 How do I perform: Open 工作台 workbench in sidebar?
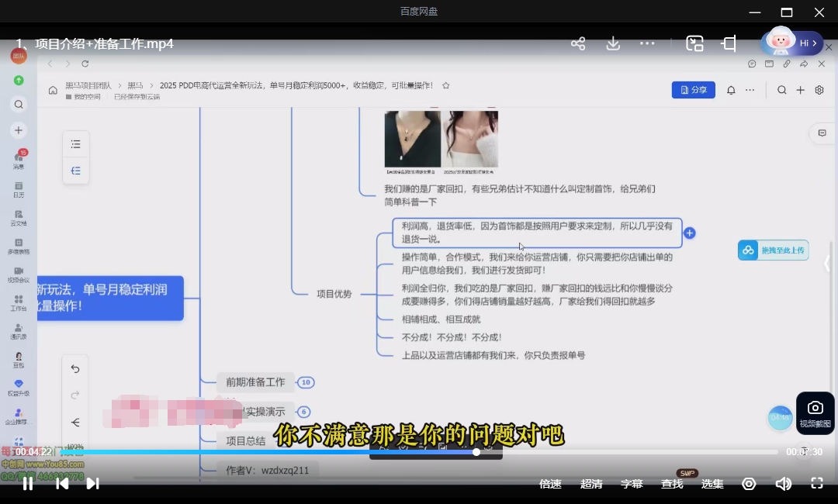[x=19, y=302]
